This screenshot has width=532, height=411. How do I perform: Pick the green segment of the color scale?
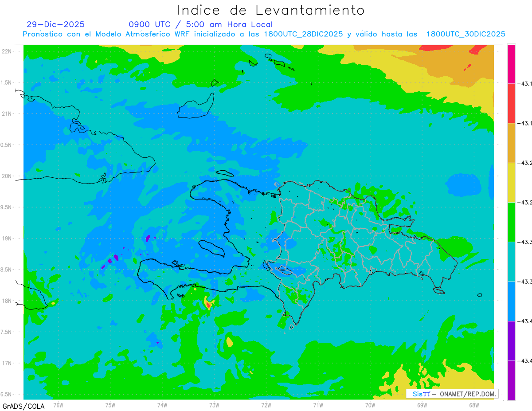511,222
